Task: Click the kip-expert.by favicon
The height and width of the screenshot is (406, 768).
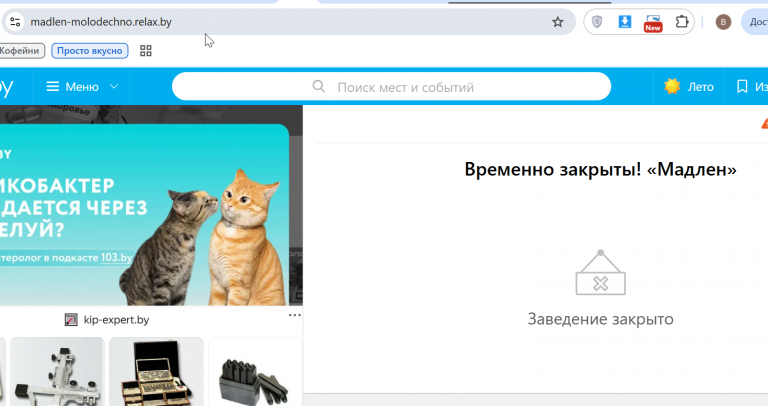Action: [71, 320]
